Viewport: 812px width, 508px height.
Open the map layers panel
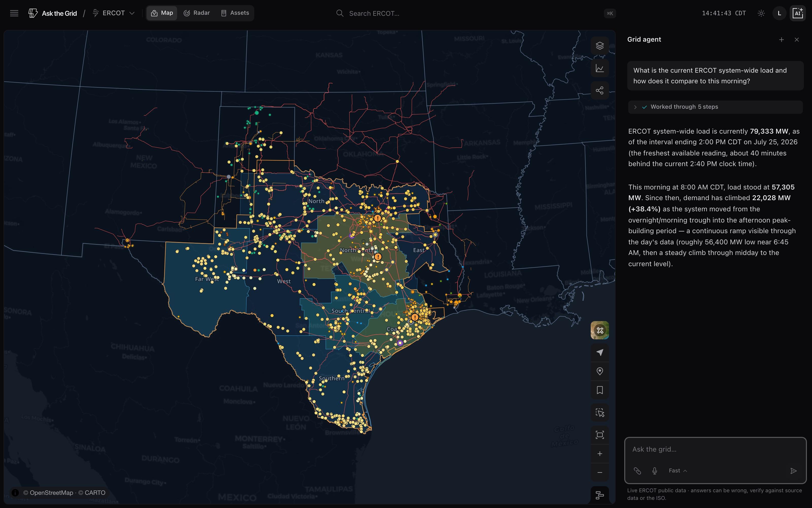600,46
